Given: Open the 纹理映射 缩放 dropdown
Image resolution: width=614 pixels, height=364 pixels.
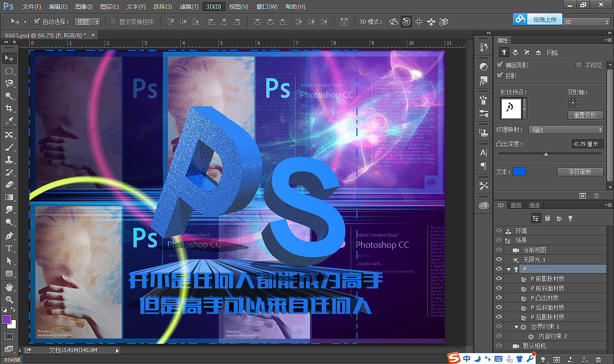Looking at the screenshot, I should [566, 130].
